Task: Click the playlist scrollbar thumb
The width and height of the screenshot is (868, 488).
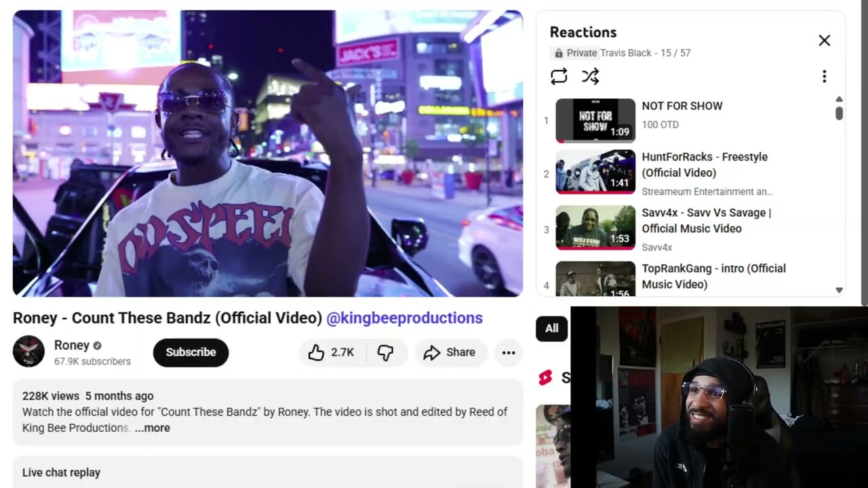Action: tap(839, 113)
